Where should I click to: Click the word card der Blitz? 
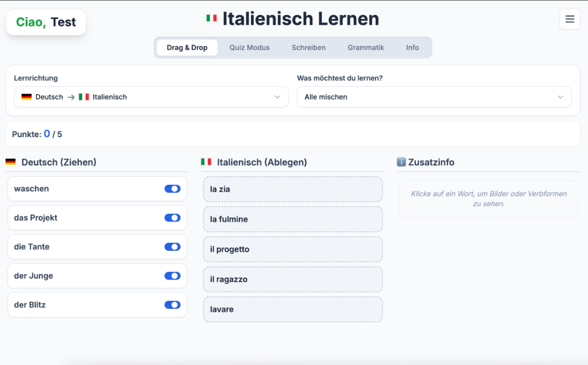point(86,305)
